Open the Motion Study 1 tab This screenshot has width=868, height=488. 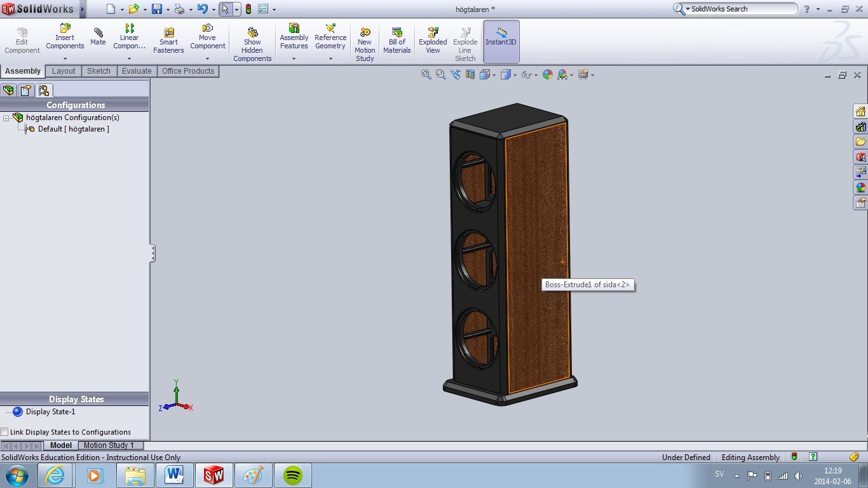pos(109,445)
